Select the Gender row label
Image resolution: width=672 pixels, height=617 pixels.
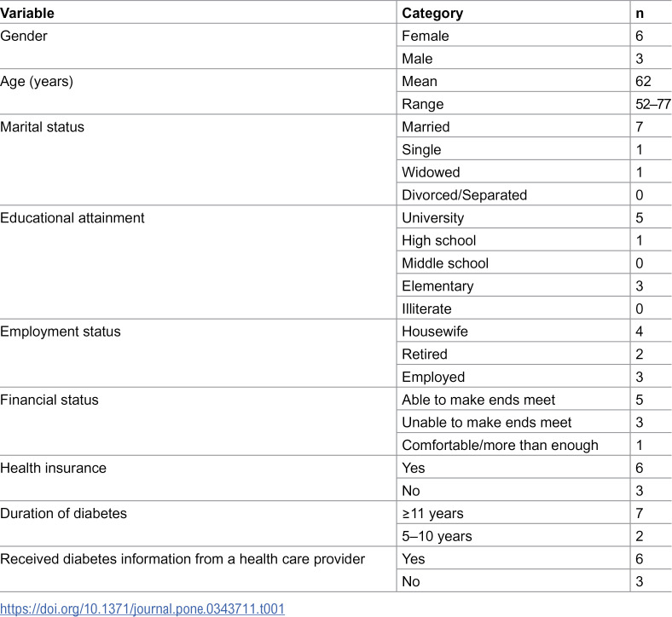coord(24,36)
